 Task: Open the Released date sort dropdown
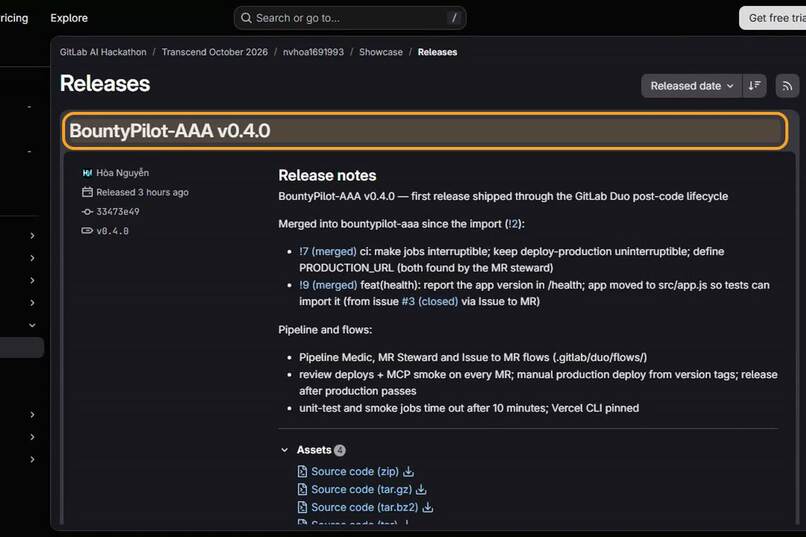(x=691, y=86)
